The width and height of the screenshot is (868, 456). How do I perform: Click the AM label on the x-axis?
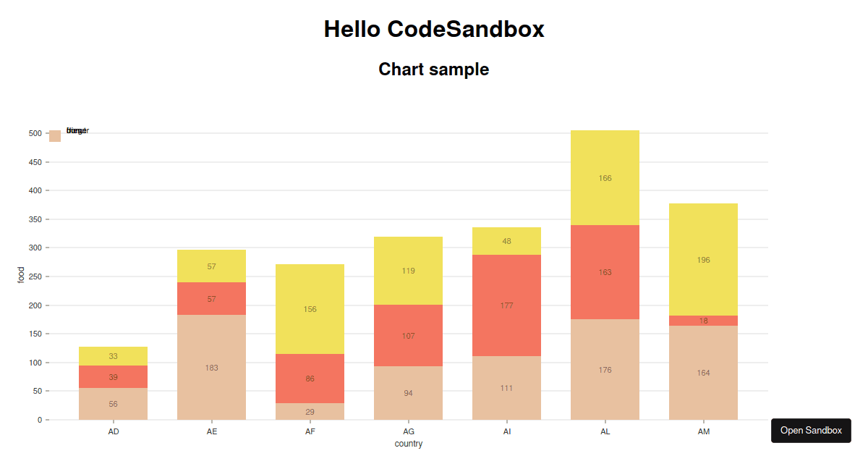click(703, 431)
